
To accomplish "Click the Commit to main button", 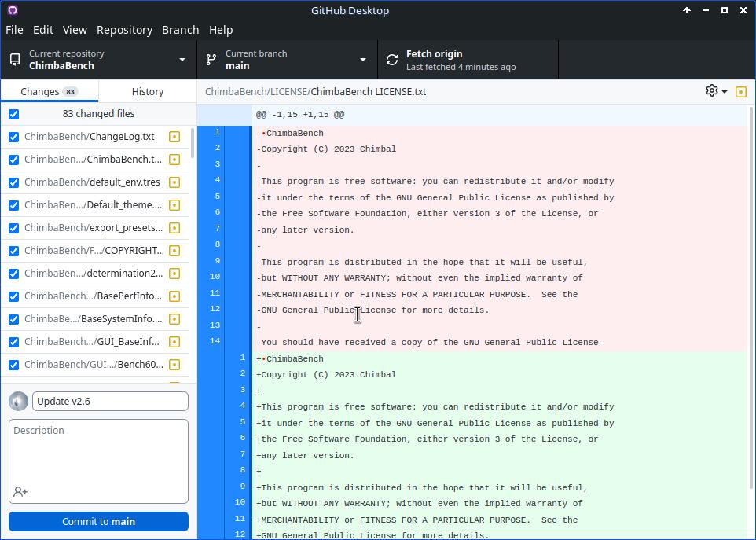I will tap(98, 521).
